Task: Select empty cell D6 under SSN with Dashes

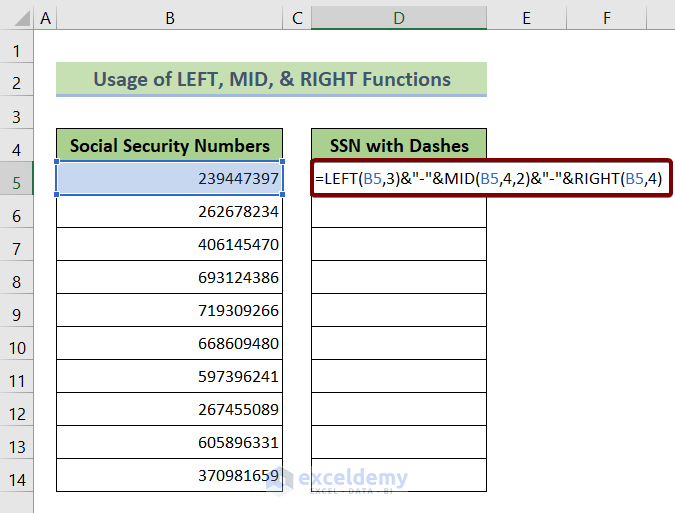Action: [x=399, y=211]
